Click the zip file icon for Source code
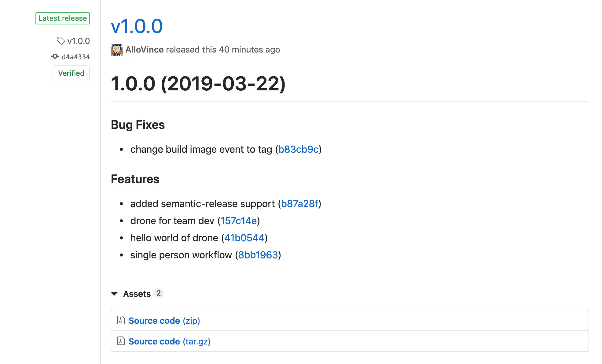Viewport: 602px width, 364px height. (x=121, y=320)
